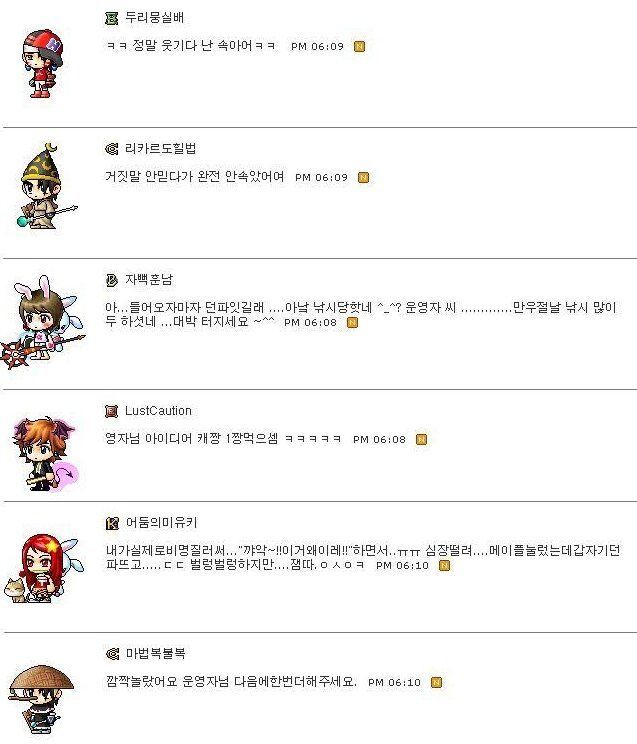Click the wizard-hat character avatar
637x744 pixels.
click(47, 186)
